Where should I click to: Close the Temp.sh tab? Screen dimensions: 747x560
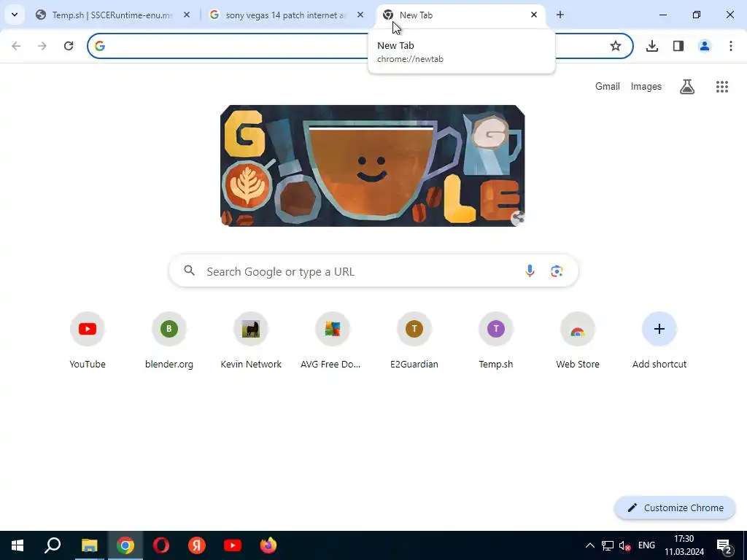pyautogui.click(x=187, y=15)
